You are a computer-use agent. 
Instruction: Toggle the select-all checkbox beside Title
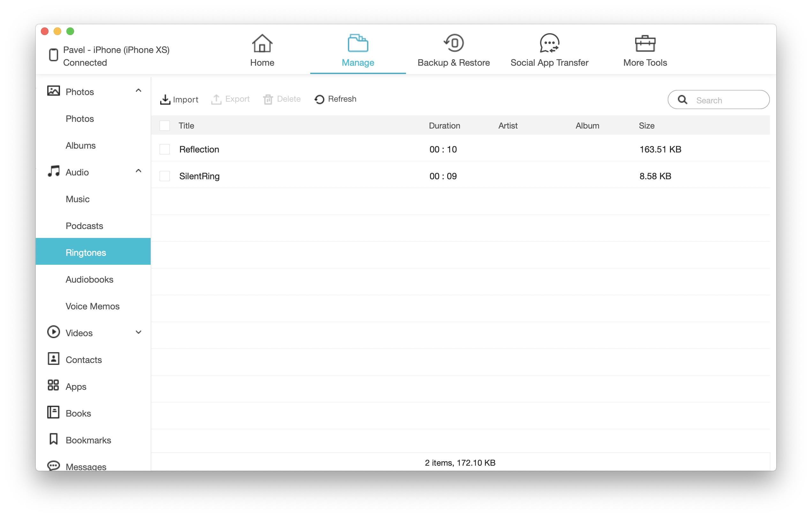coord(165,126)
